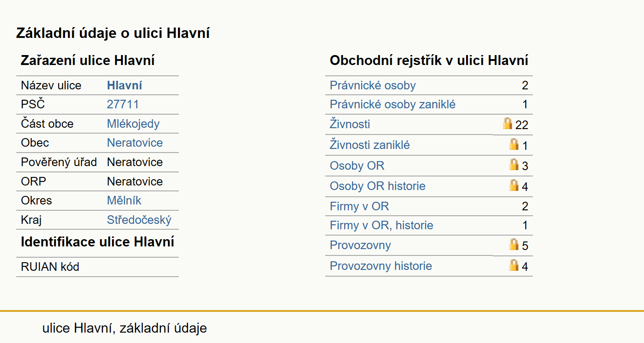Open the Živnosti link

click(x=350, y=124)
